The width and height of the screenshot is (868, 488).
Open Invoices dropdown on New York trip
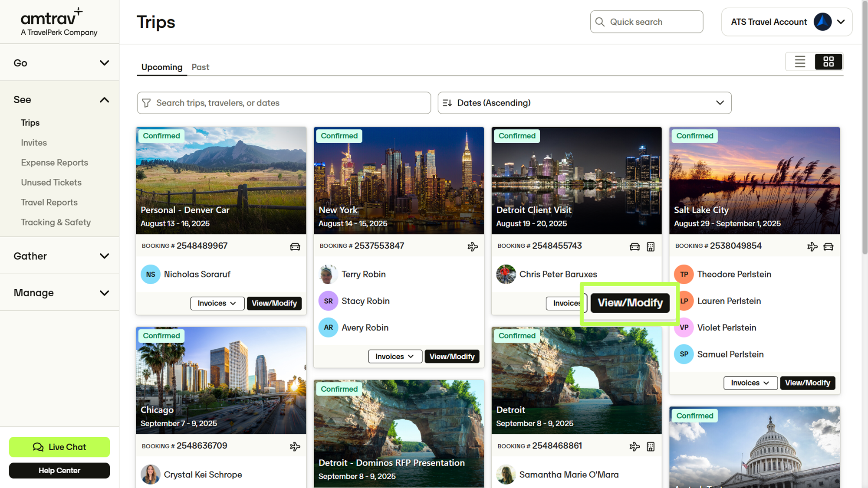click(395, 357)
